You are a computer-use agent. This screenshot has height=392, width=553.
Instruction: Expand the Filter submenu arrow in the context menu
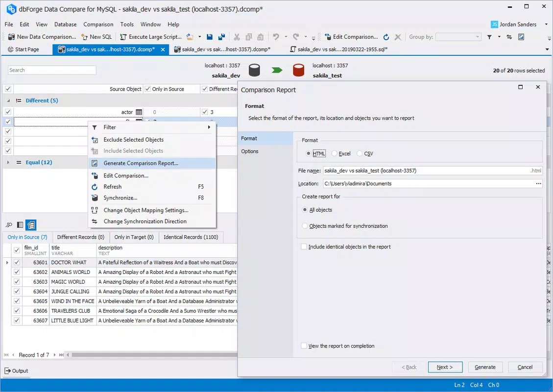click(209, 127)
